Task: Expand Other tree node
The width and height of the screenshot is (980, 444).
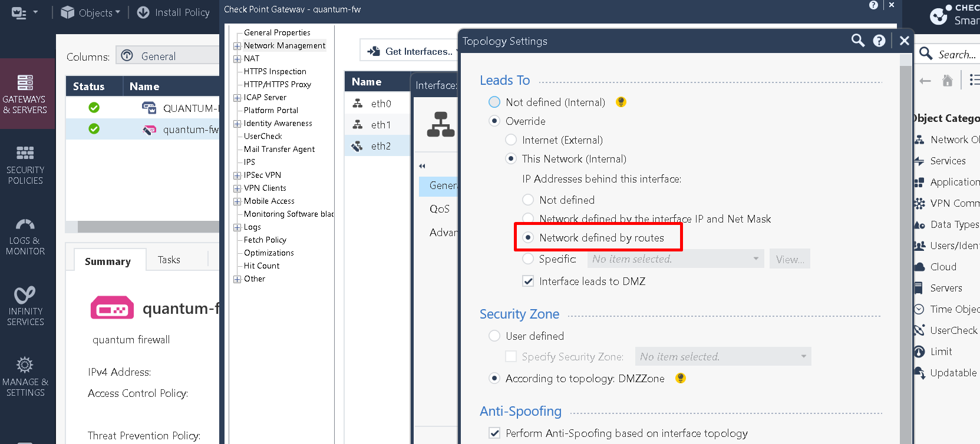Action: pyautogui.click(x=237, y=279)
